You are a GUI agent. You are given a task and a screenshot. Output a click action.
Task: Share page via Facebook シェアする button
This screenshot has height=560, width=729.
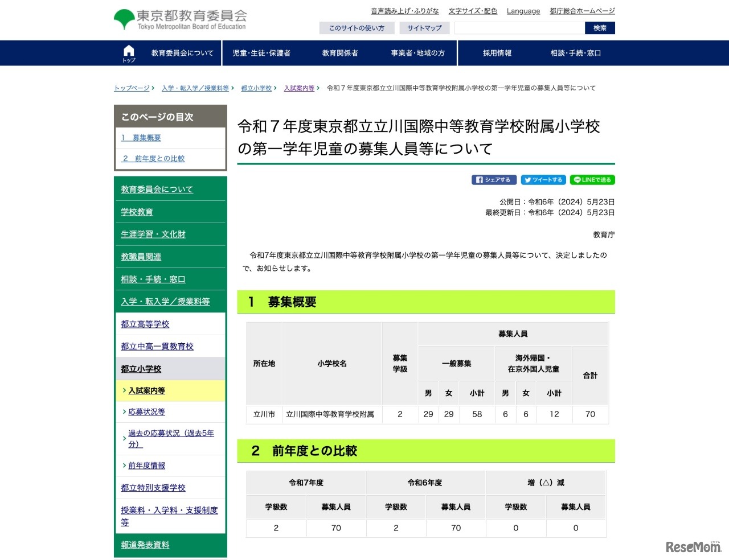coord(494,180)
